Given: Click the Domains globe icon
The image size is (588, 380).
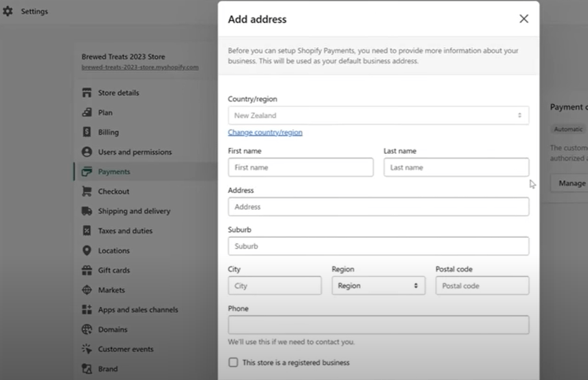Looking at the screenshot, I should (86, 330).
